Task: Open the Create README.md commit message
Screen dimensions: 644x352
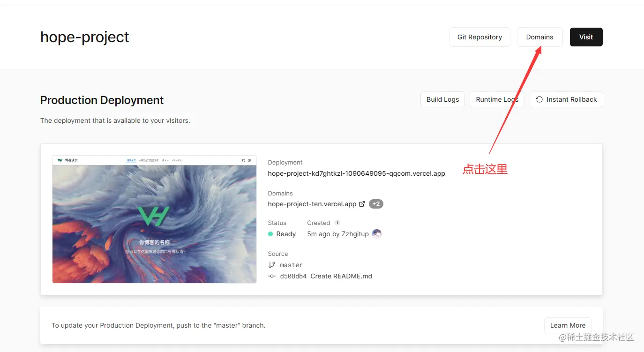Action: point(341,276)
